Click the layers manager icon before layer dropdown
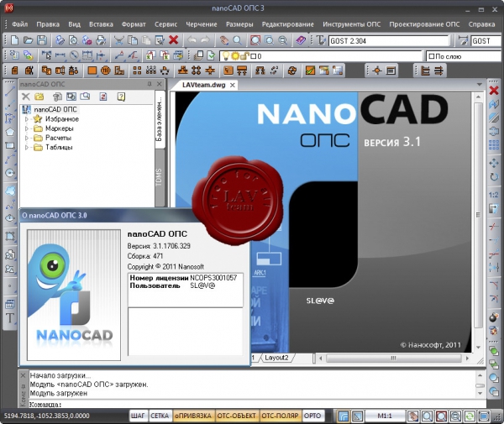This screenshot has width=504, height=424. [x=198, y=55]
